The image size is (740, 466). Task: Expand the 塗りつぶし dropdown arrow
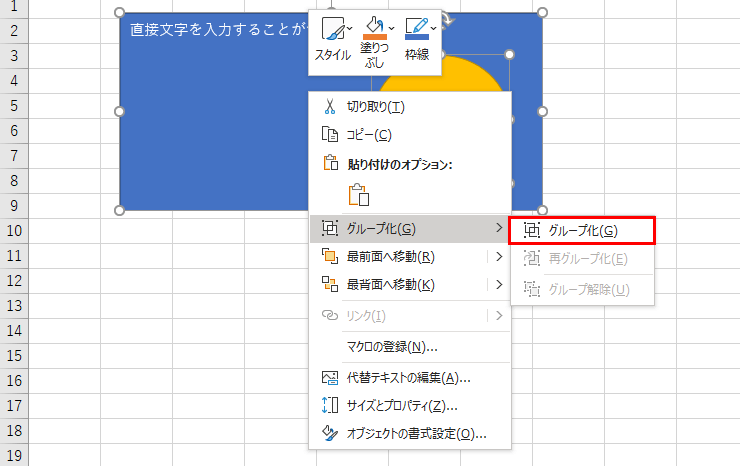pyautogui.click(x=391, y=29)
